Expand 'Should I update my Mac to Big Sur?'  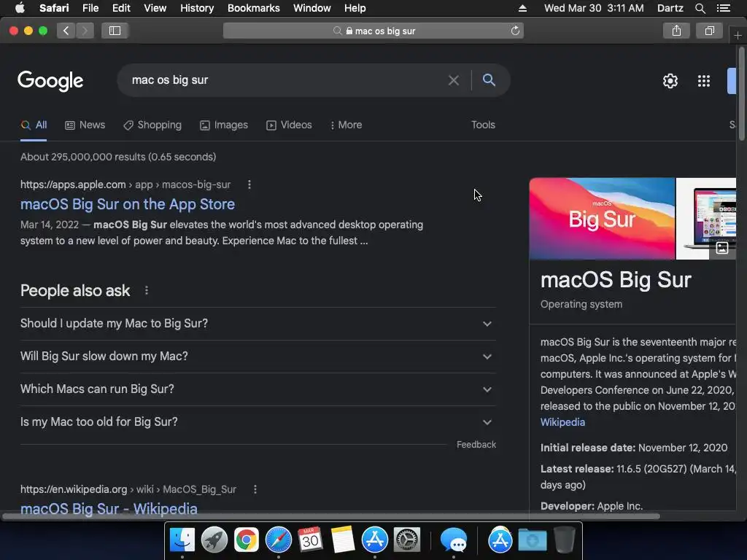coord(258,324)
